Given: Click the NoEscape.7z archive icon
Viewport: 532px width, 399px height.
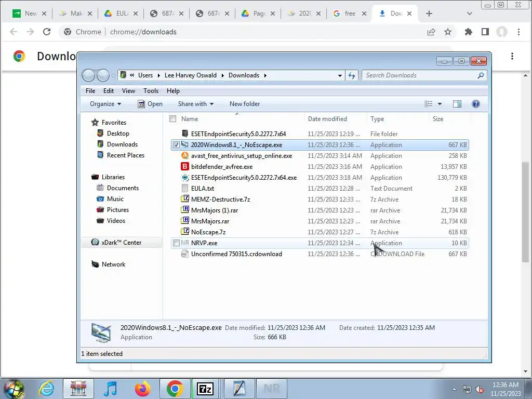Looking at the screenshot, I should [x=185, y=232].
